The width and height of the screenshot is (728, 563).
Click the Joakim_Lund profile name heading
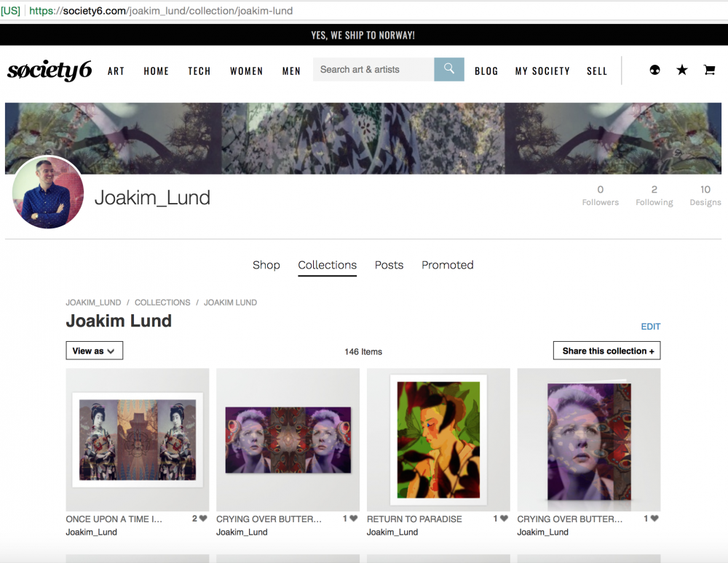pos(152,198)
